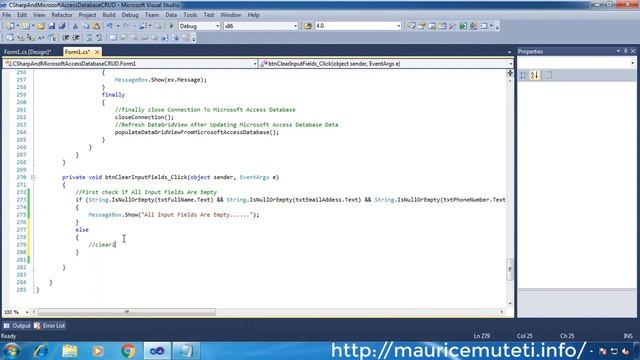Click the vertical scrollbar thumb in the editor
Viewport: 640px width, 360px height.
pyautogui.click(x=510, y=269)
